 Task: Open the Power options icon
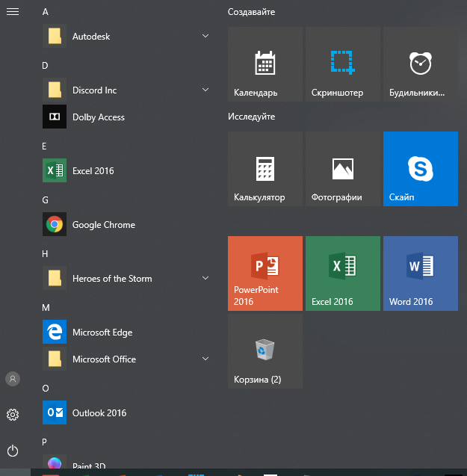click(13, 451)
